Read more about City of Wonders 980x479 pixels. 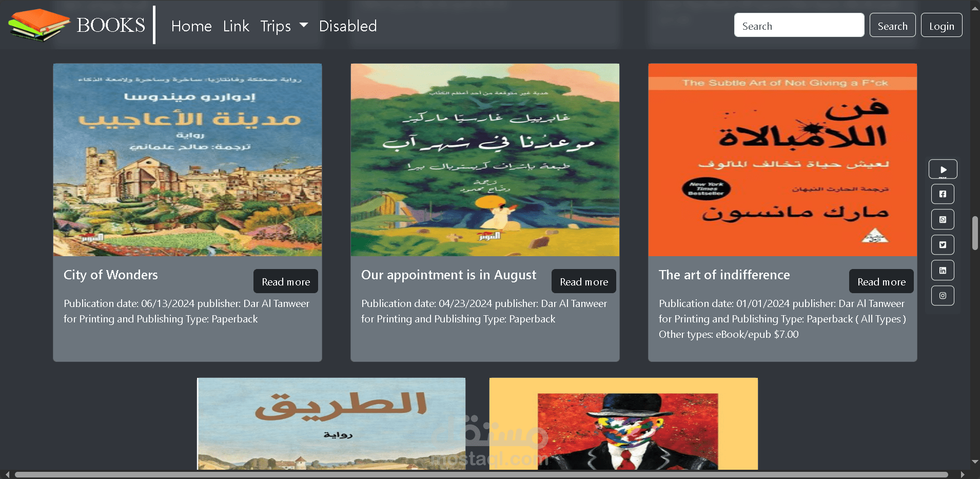click(286, 281)
